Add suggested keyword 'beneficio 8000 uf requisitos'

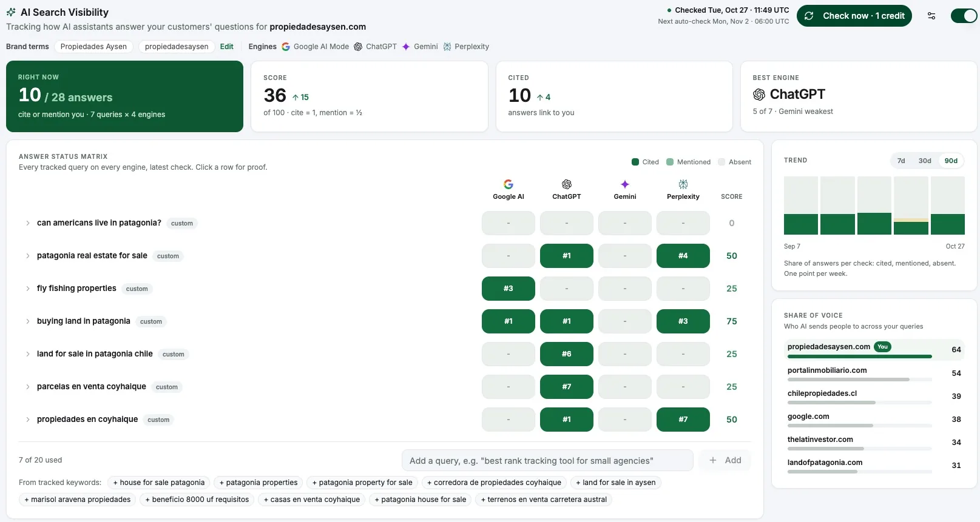tap(197, 500)
